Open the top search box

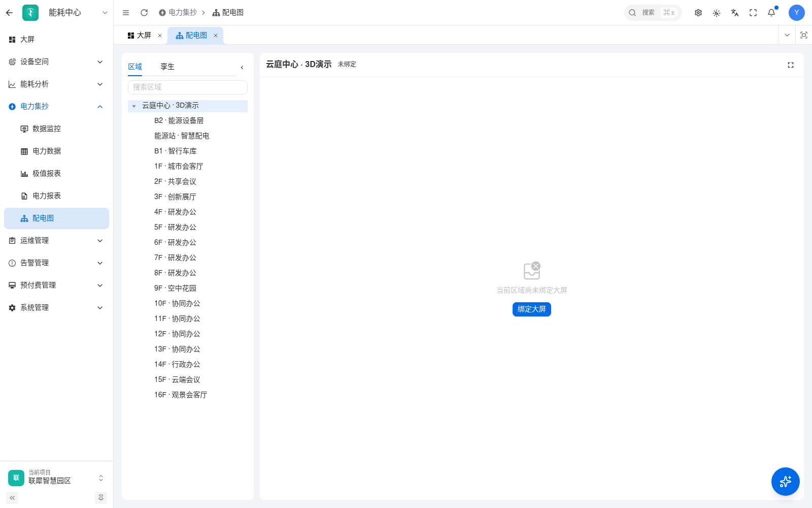(x=653, y=13)
